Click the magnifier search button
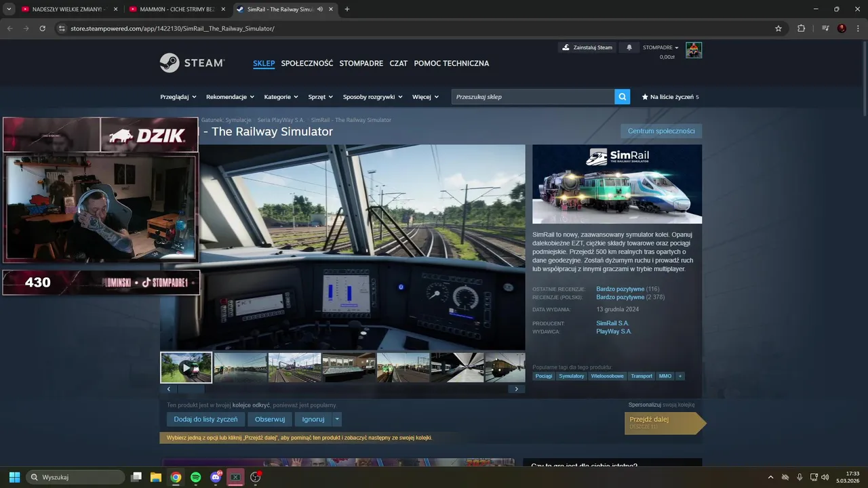 [623, 97]
